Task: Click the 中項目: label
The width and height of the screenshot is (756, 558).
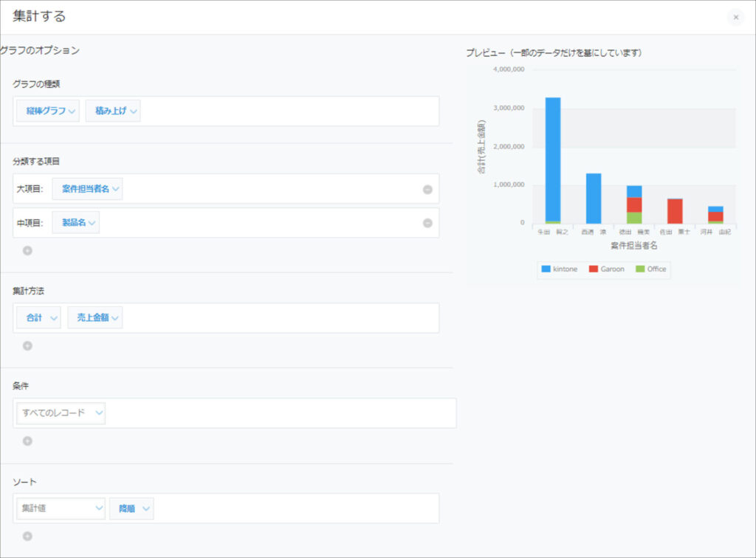Action: pos(30,223)
